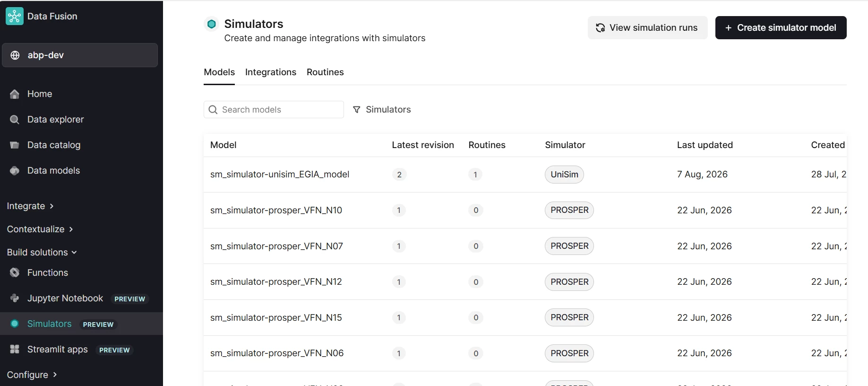This screenshot has width=868, height=386.
Task: Click the 22 Jun, 2026 date in VFN_N15 row
Action: [x=705, y=318]
